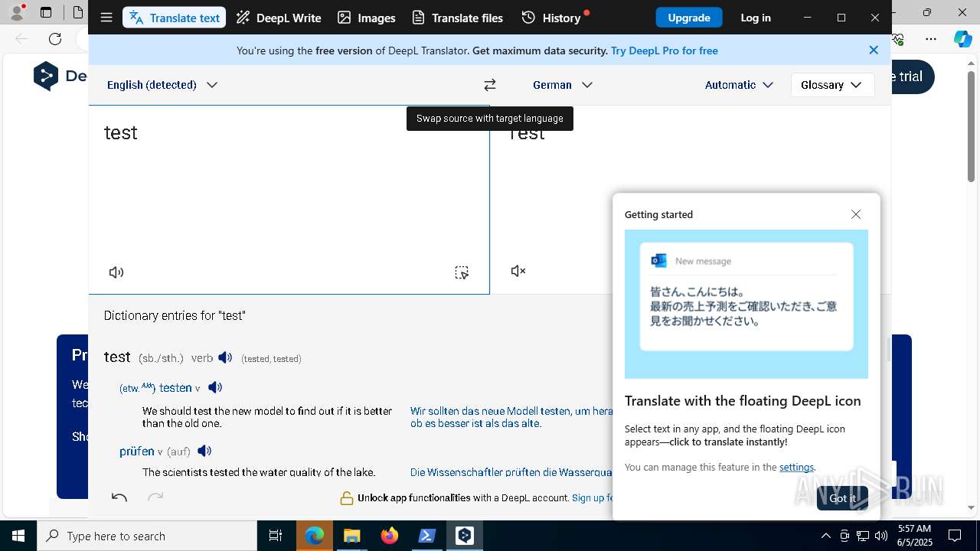Open PowerShell from the taskbar
The width and height of the screenshot is (980, 551).
tap(427, 536)
